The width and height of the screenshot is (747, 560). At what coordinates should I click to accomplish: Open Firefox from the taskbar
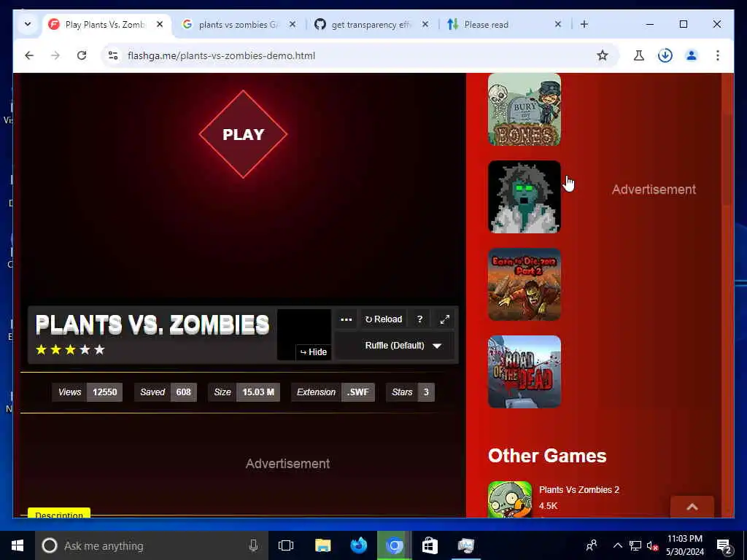click(359, 545)
